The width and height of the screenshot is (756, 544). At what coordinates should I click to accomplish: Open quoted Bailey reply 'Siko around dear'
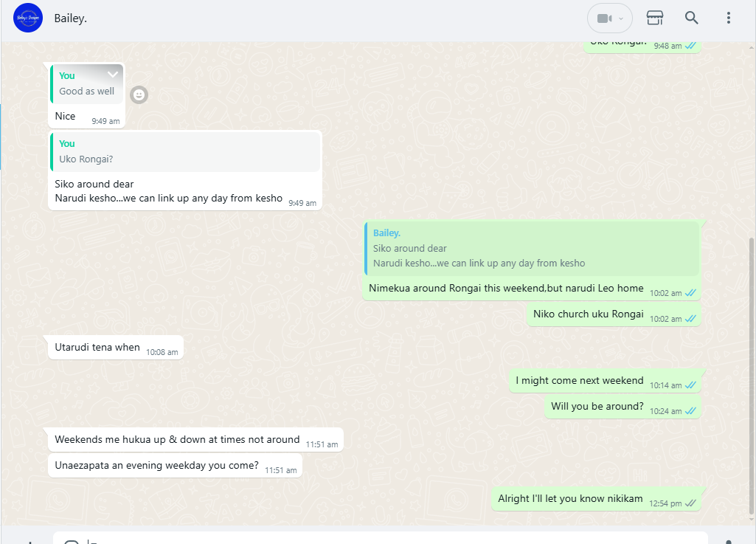(x=532, y=248)
